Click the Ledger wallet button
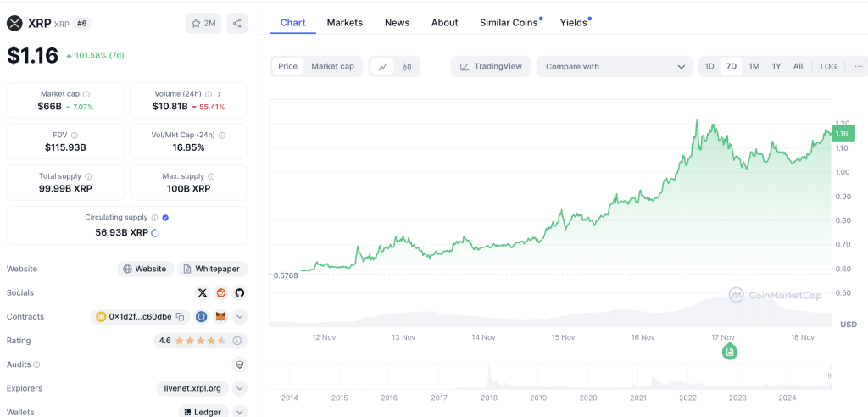The width and height of the screenshot is (868, 417). click(x=203, y=412)
